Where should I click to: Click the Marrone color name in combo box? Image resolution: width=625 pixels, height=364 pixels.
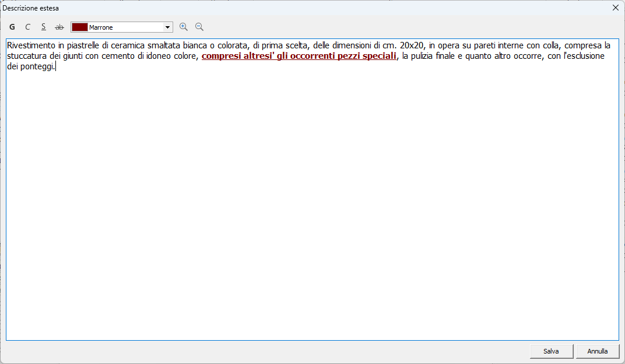click(x=101, y=27)
